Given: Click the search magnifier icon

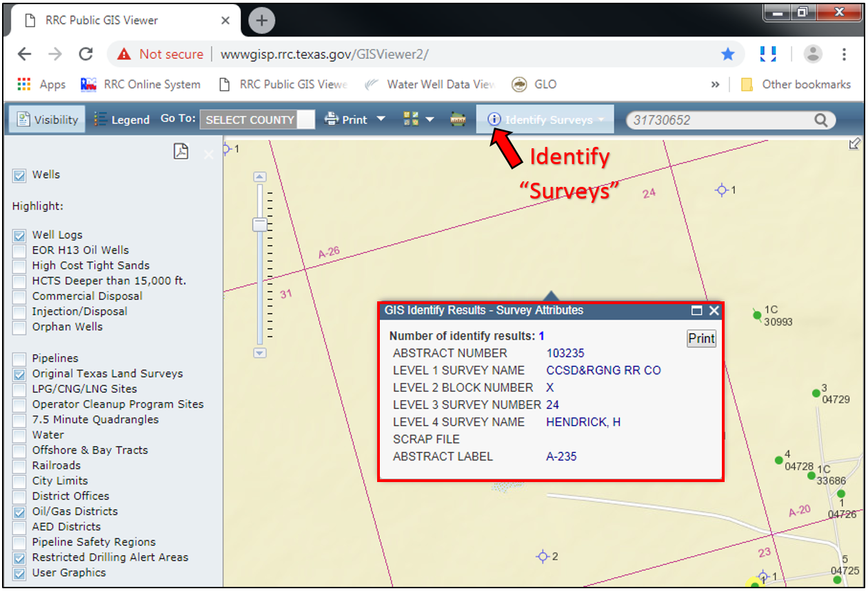Looking at the screenshot, I should [x=820, y=120].
